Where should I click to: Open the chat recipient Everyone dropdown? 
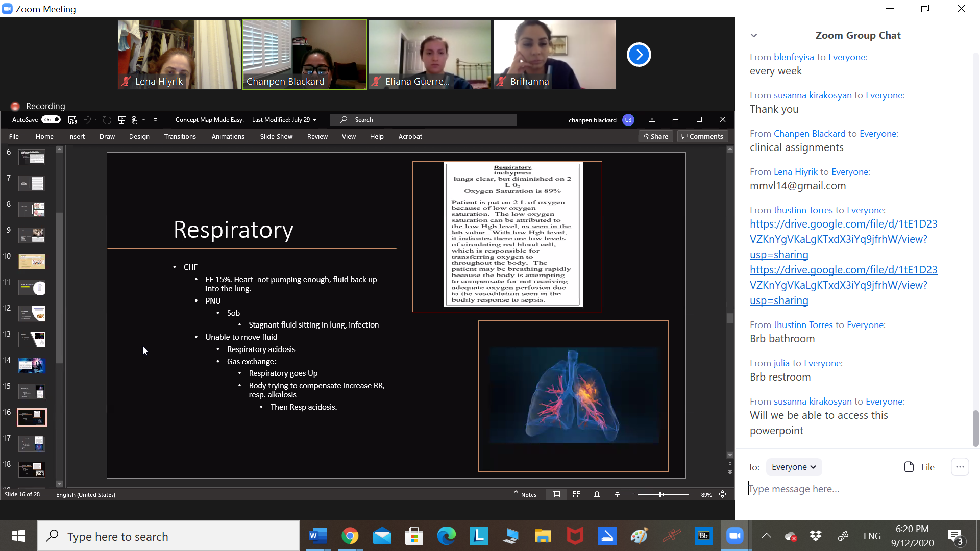coord(794,467)
